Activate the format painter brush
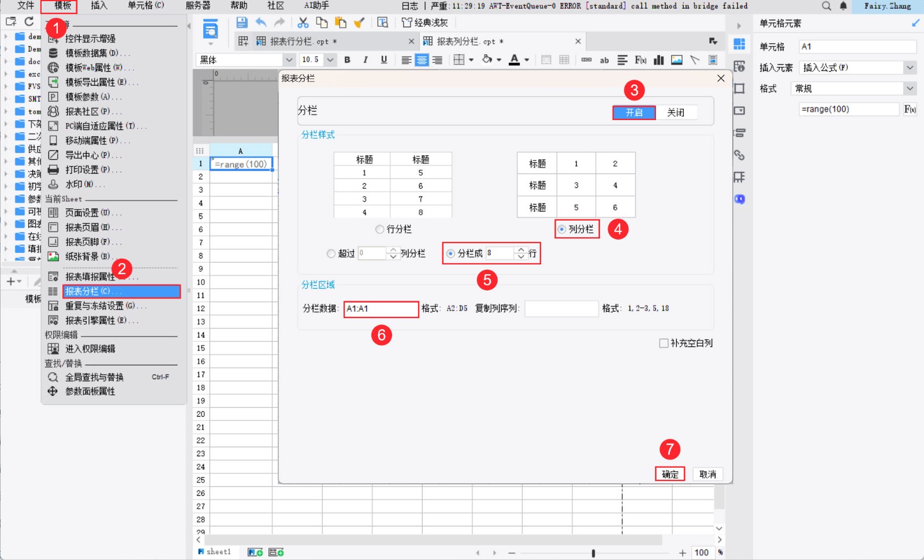Viewport: 924px width, 560px height. [359, 23]
